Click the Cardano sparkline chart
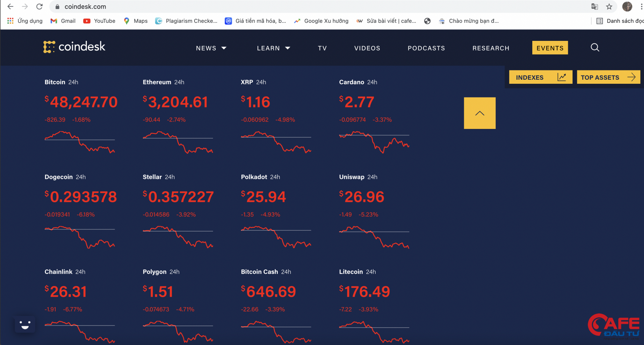This screenshot has width=644, height=345. click(x=374, y=142)
